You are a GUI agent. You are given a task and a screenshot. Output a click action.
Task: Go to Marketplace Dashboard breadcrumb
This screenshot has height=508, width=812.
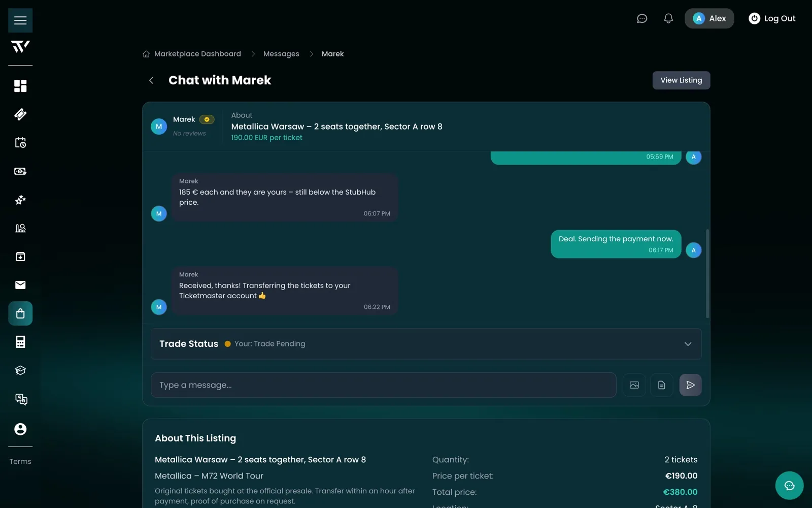pyautogui.click(x=197, y=54)
